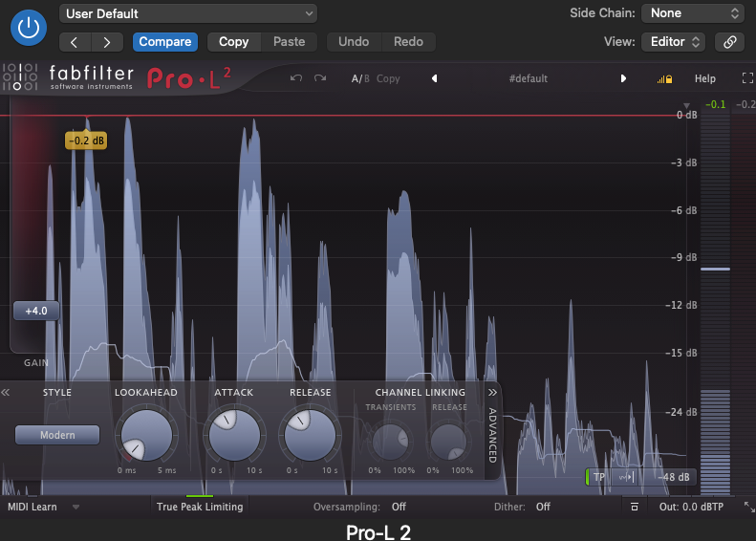The height and width of the screenshot is (541, 756).
Task: Click the plugin undo arrow icon
Action: 296,78
